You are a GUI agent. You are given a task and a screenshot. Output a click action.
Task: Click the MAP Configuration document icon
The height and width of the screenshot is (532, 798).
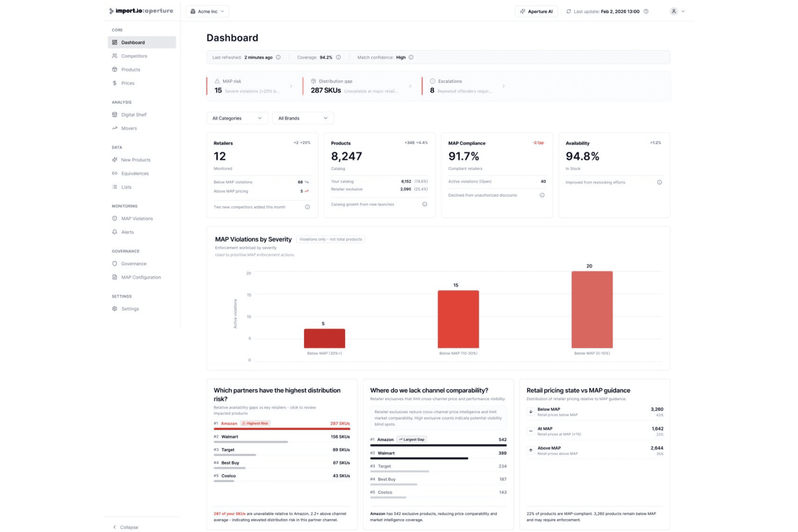point(114,278)
